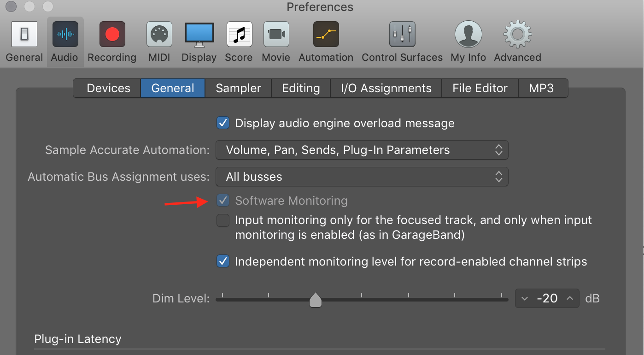Enable input monitoring only for focused track
Viewport: 644px width, 355px height.
[223, 221]
